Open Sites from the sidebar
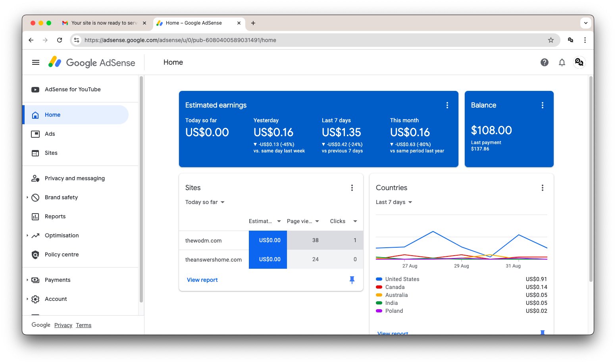616x364 pixels. tap(76, 153)
